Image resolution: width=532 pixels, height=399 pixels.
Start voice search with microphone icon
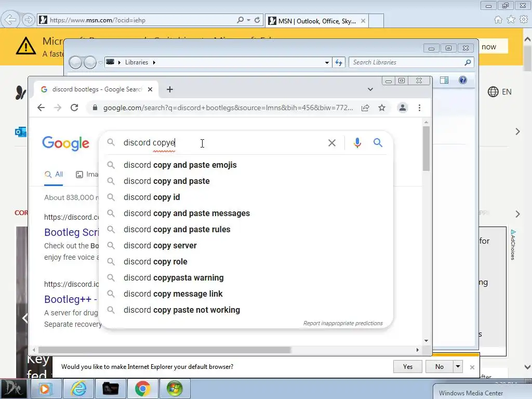pyautogui.click(x=357, y=143)
